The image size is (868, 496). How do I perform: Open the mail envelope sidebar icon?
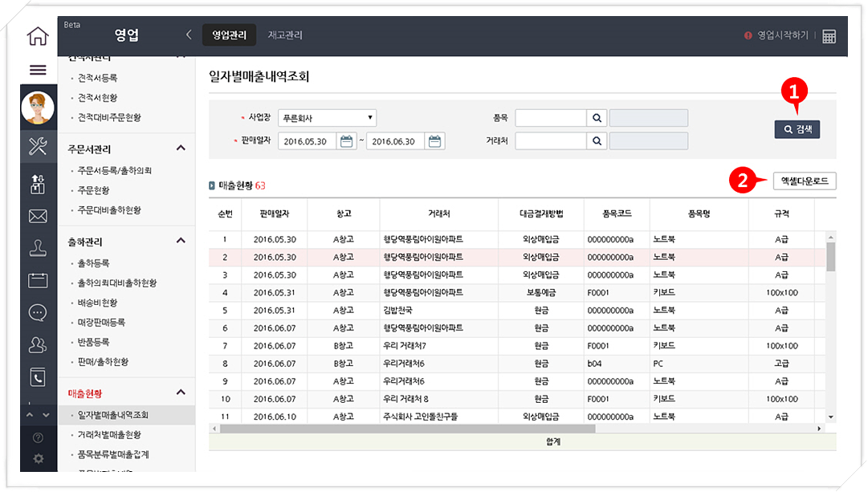tap(38, 216)
